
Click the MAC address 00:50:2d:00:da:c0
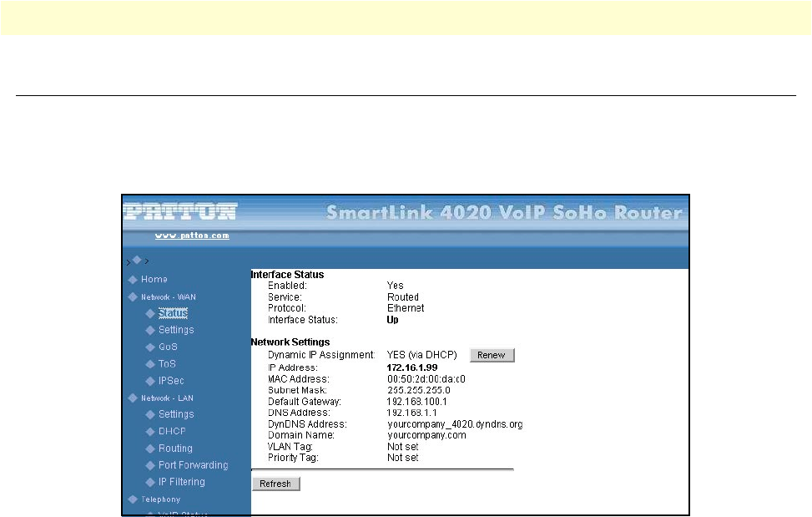[x=426, y=378]
